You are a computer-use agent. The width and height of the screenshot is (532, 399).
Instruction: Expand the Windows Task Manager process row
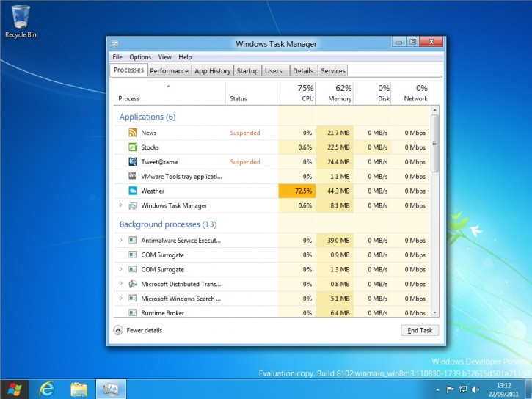click(x=121, y=206)
